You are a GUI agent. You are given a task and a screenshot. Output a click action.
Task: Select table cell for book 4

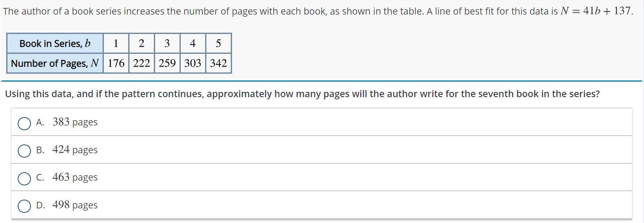193,43
